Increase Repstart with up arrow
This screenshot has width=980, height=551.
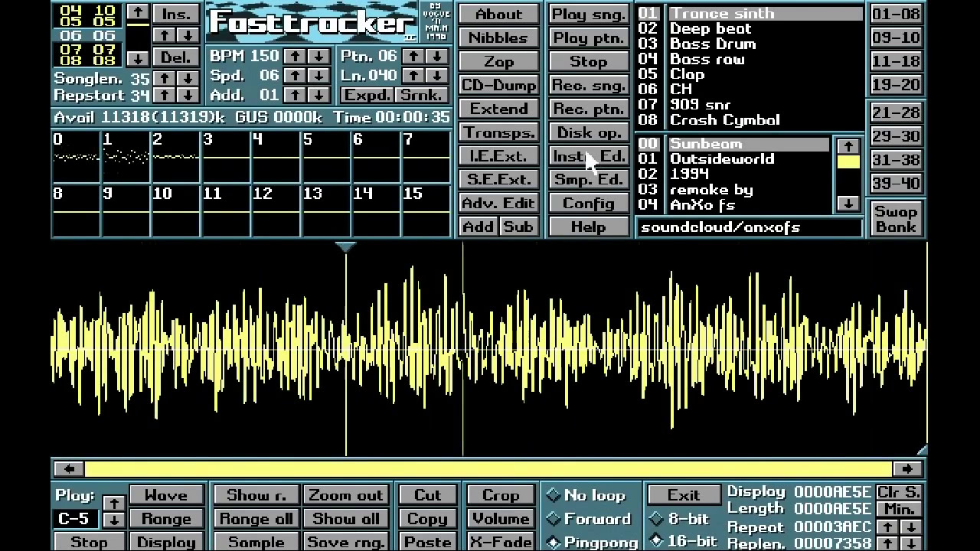click(x=163, y=96)
